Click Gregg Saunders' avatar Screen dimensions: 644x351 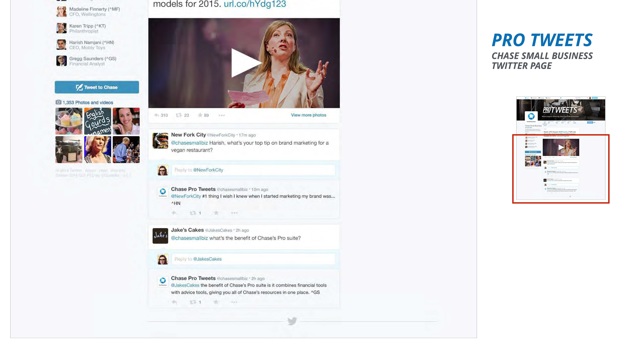62,61
